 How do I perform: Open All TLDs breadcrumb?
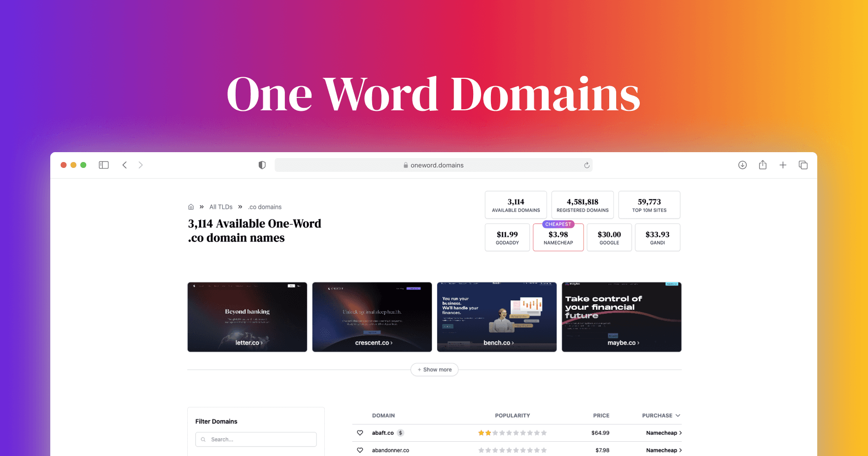coord(221,207)
